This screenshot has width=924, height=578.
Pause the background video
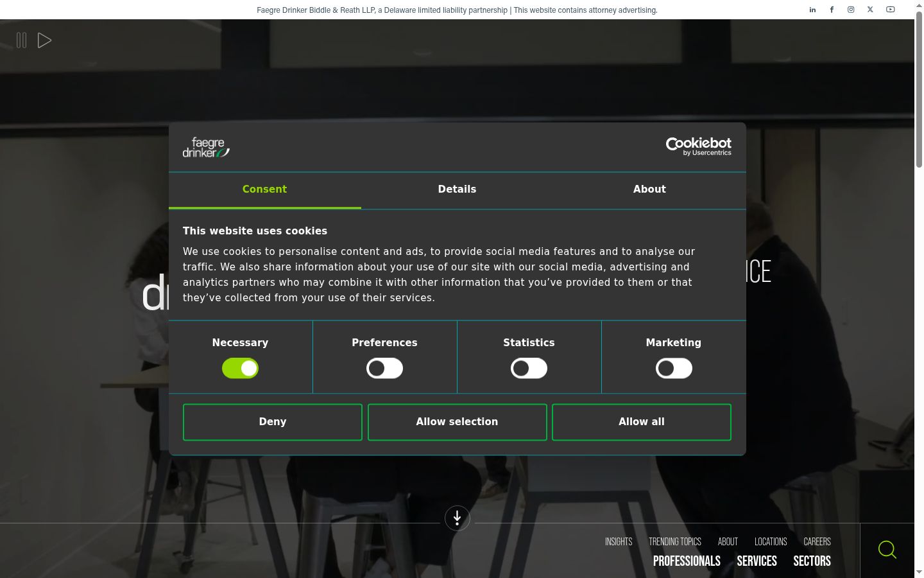21,40
